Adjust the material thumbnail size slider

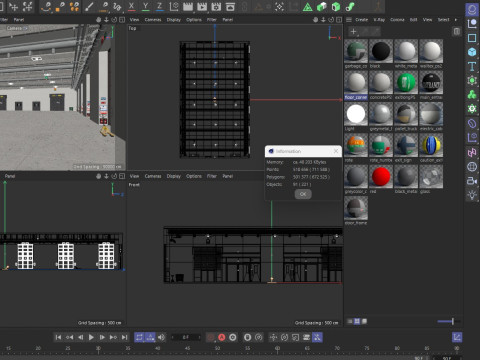pos(449,321)
